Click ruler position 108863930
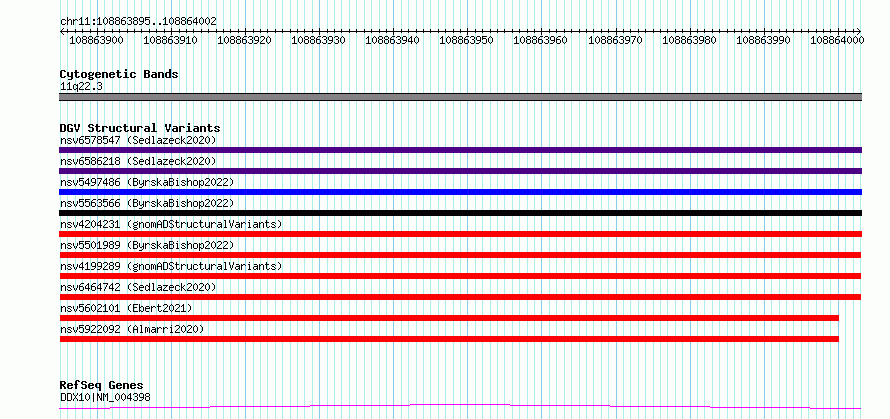This screenshot has width=890, height=419. [x=318, y=40]
